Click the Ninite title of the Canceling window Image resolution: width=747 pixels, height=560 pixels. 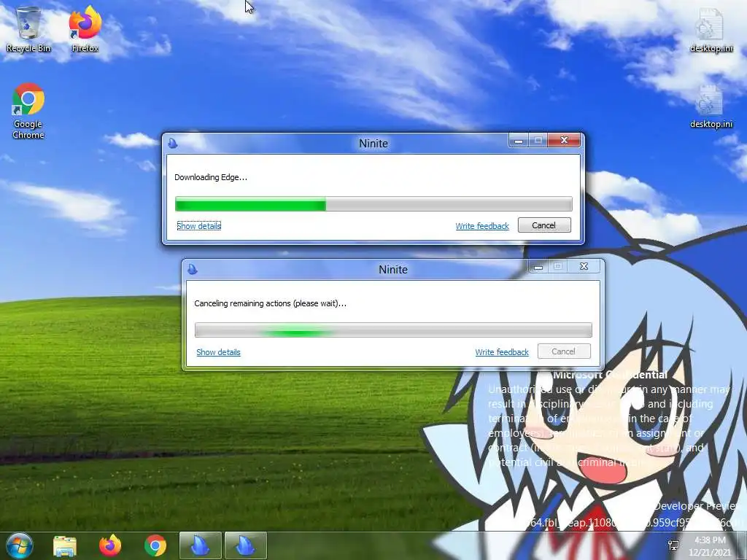[x=393, y=270]
